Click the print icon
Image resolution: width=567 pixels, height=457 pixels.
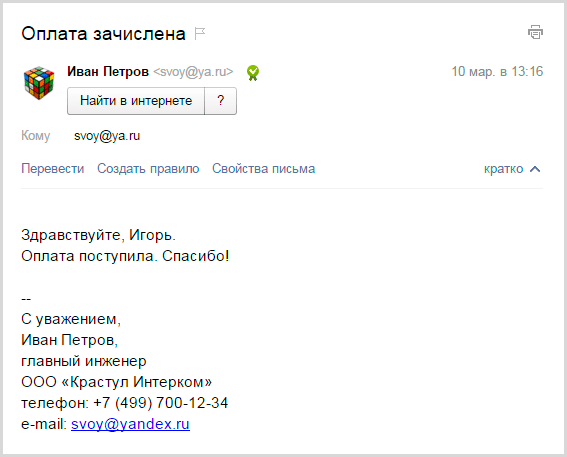click(535, 32)
